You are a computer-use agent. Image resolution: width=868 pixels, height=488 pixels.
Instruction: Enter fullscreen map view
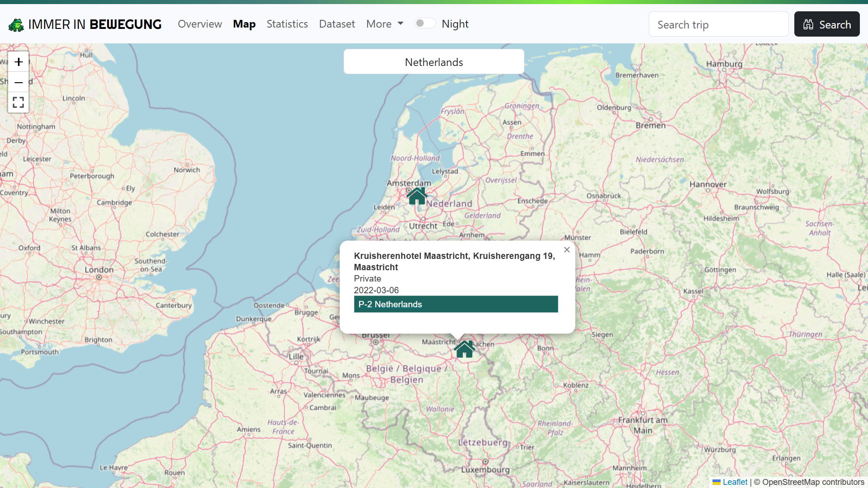point(19,103)
